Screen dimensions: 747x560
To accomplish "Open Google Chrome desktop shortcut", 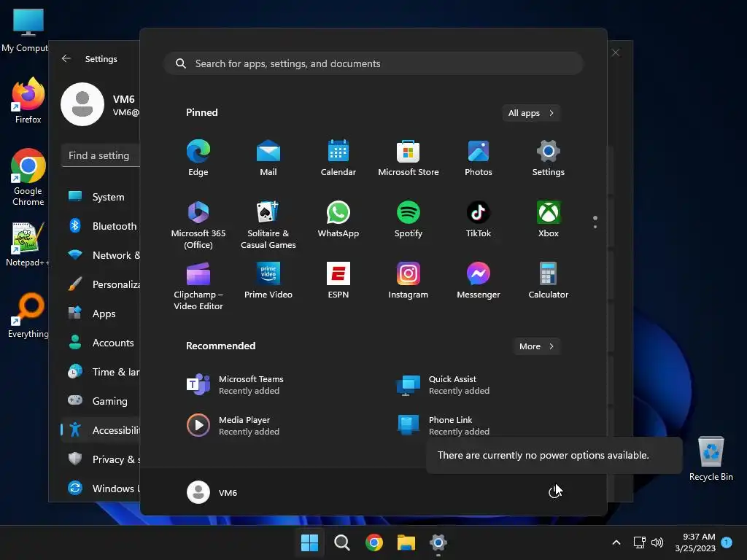I will pyautogui.click(x=28, y=177).
